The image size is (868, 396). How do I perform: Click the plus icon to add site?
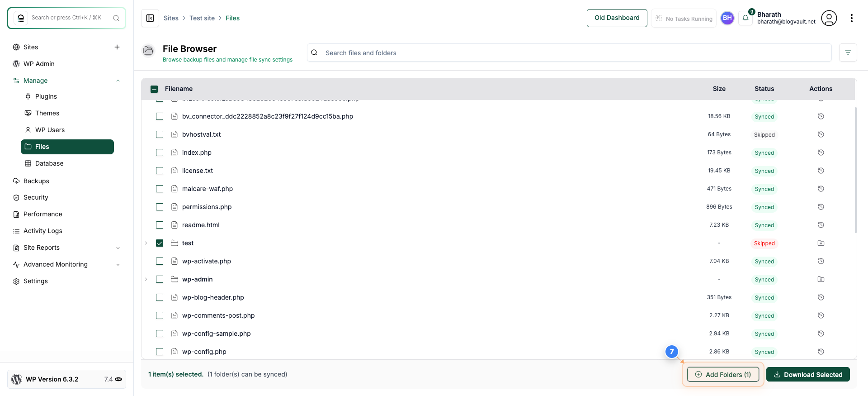pos(117,47)
